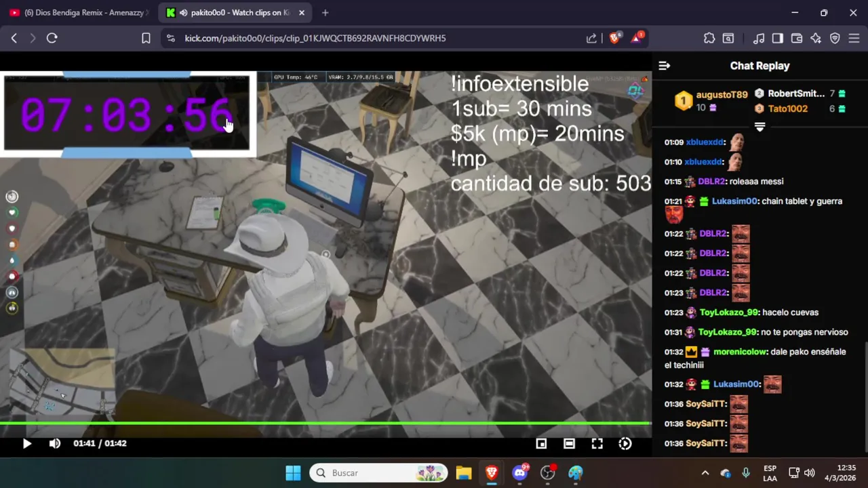Open augustoT89 top gifter entry
868x488 pixels.
pyautogui.click(x=711, y=101)
